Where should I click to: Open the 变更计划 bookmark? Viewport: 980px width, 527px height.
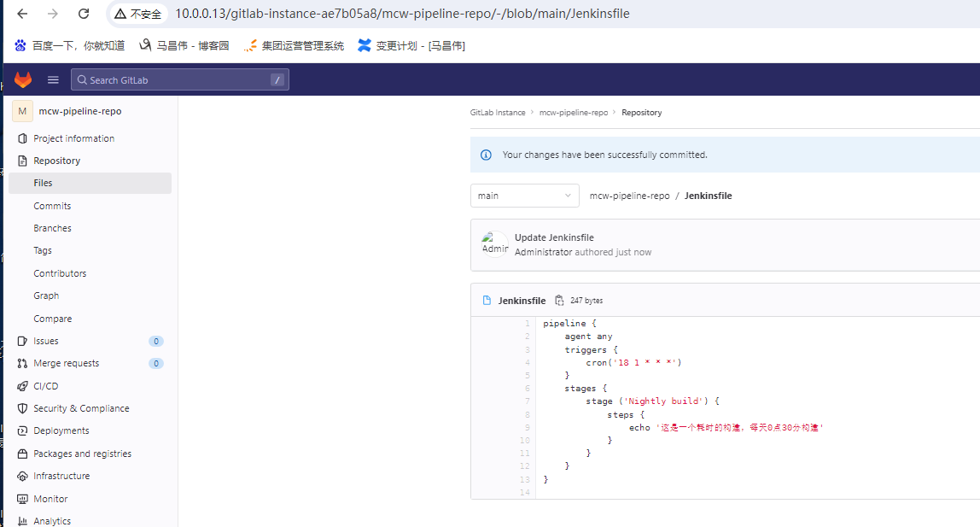tap(411, 45)
